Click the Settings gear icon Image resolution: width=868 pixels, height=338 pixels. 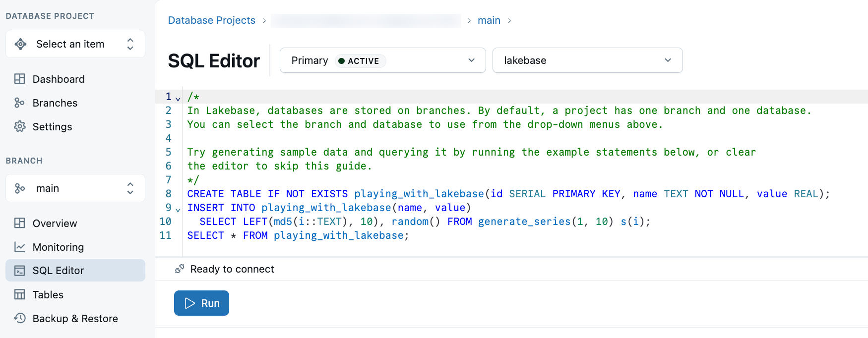point(20,127)
